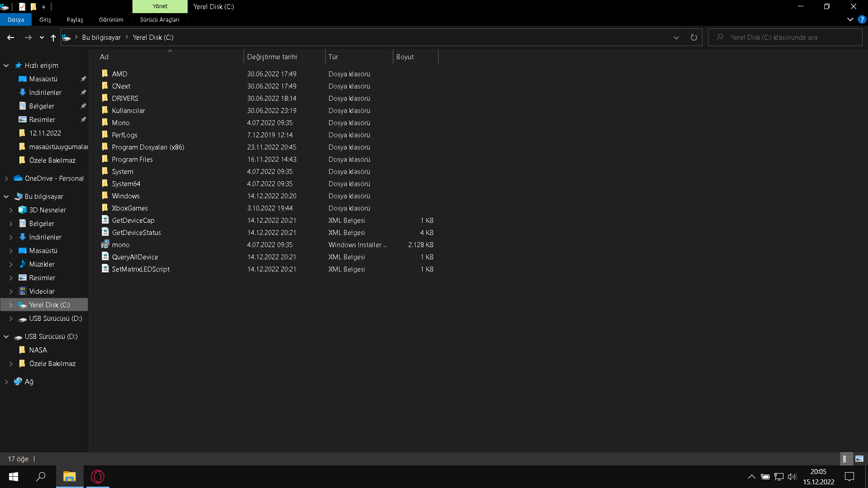Click Bu bilgisayar in the breadcrumb path
The image size is (868, 488).
click(x=101, y=38)
